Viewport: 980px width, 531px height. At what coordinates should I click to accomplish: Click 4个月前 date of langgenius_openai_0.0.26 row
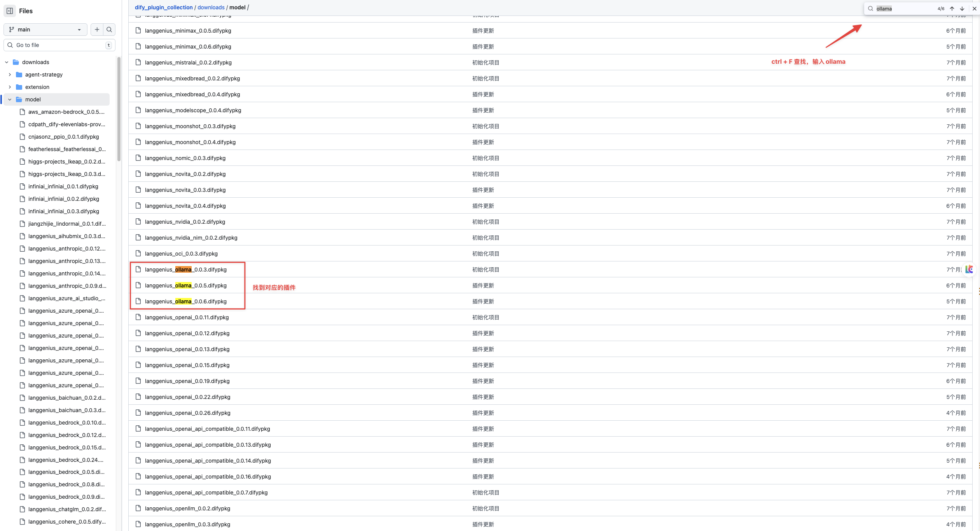click(956, 413)
